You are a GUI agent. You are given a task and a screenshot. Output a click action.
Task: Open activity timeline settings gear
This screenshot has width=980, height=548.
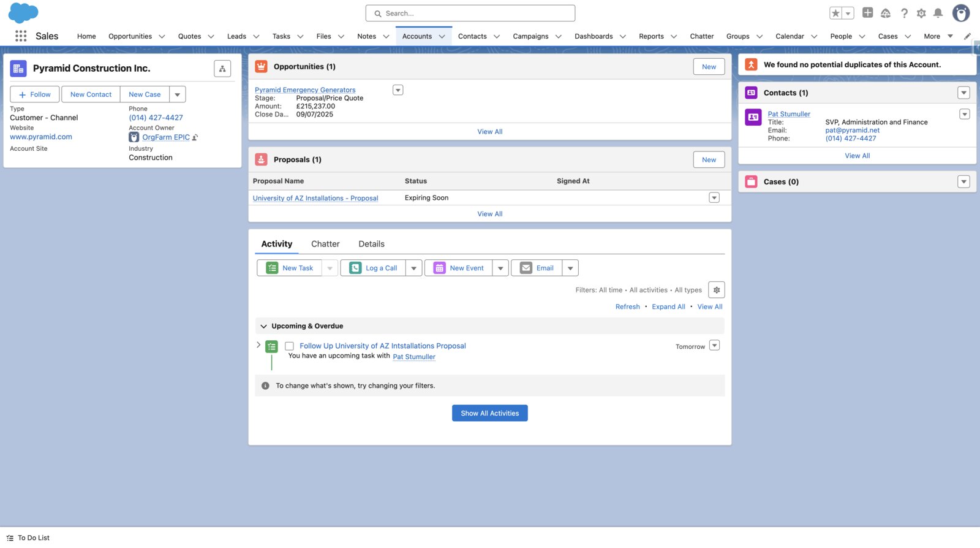click(717, 290)
